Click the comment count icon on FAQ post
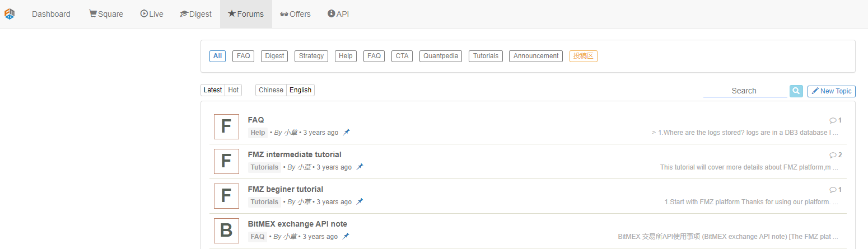This screenshot has width=868, height=249. coord(833,120)
